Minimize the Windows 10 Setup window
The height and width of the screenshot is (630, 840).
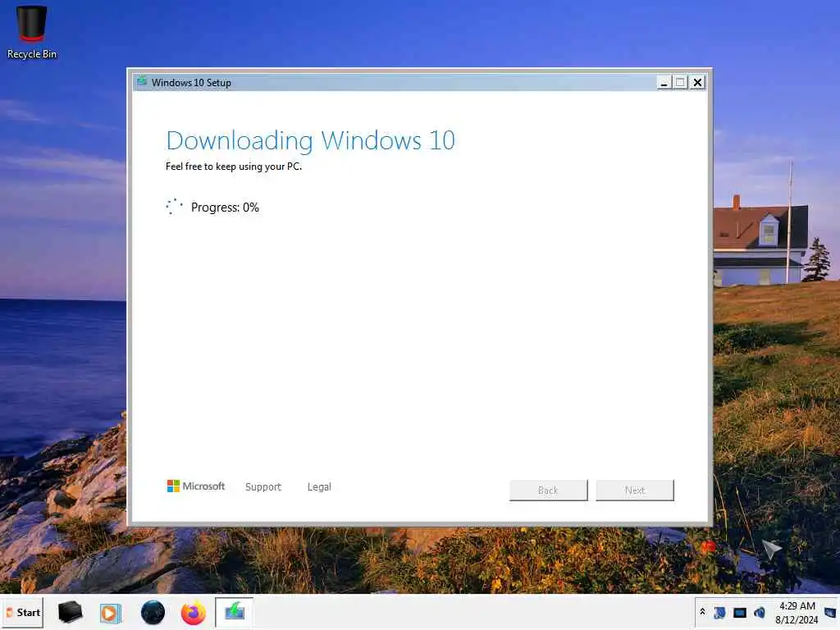point(664,83)
